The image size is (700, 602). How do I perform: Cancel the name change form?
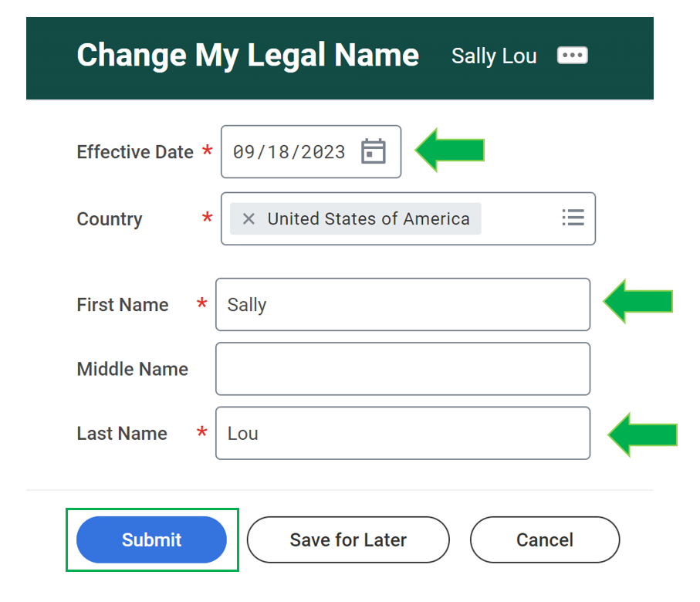coord(544,539)
